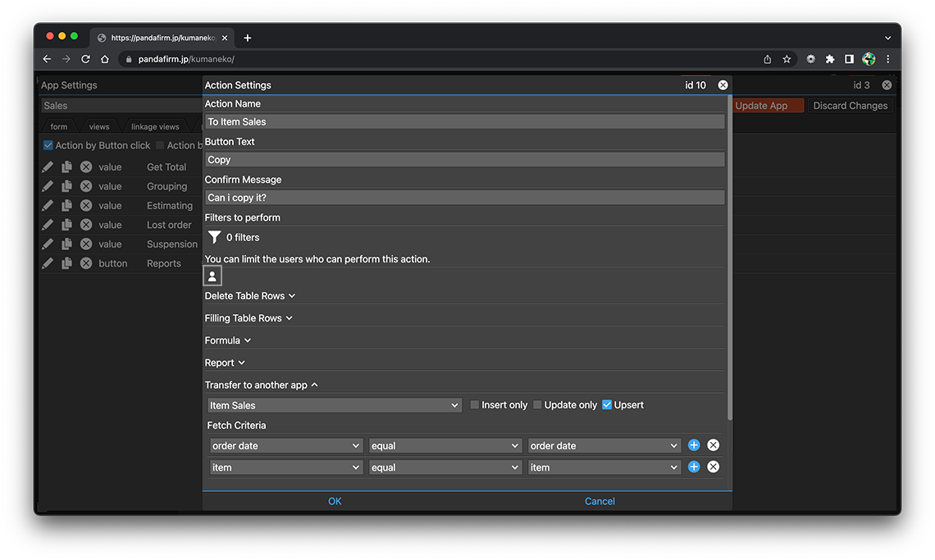The width and height of the screenshot is (935, 560).
Task: Bookmark this page with star icon
Action: click(x=787, y=59)
